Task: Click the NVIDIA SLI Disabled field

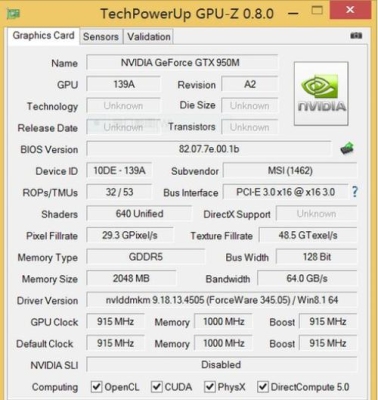Action: (x=222, y=365)
